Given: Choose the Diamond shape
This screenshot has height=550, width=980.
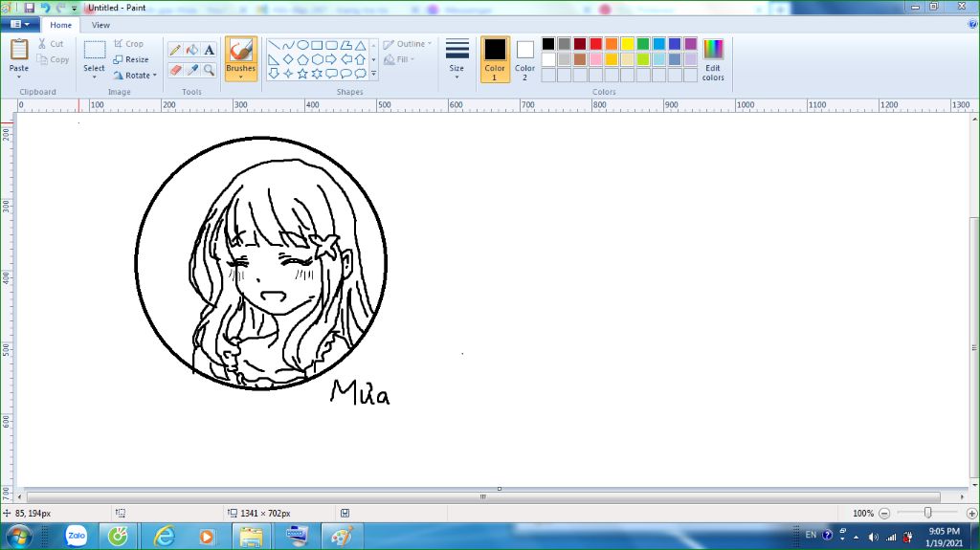Looking at the screenshot, I should point(288,59).
